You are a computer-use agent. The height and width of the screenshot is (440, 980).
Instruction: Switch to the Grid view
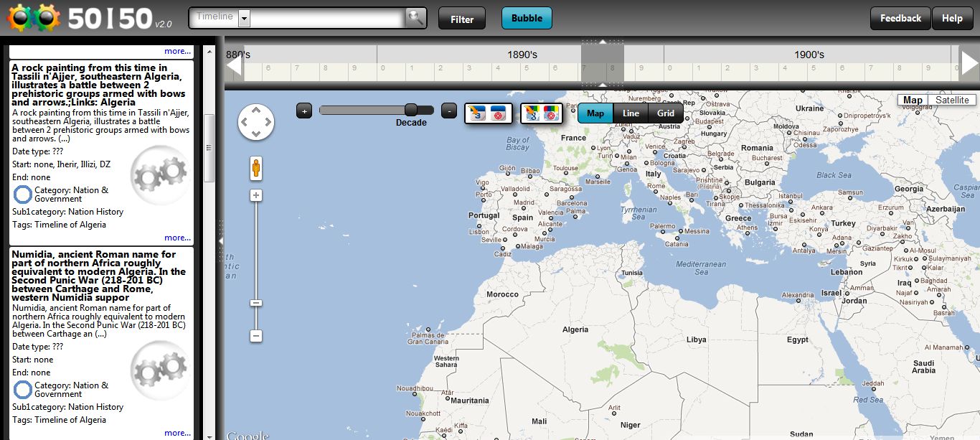666,113
